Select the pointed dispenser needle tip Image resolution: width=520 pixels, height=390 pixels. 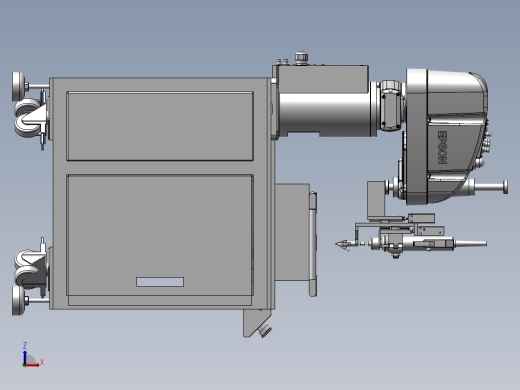point(342,245)
